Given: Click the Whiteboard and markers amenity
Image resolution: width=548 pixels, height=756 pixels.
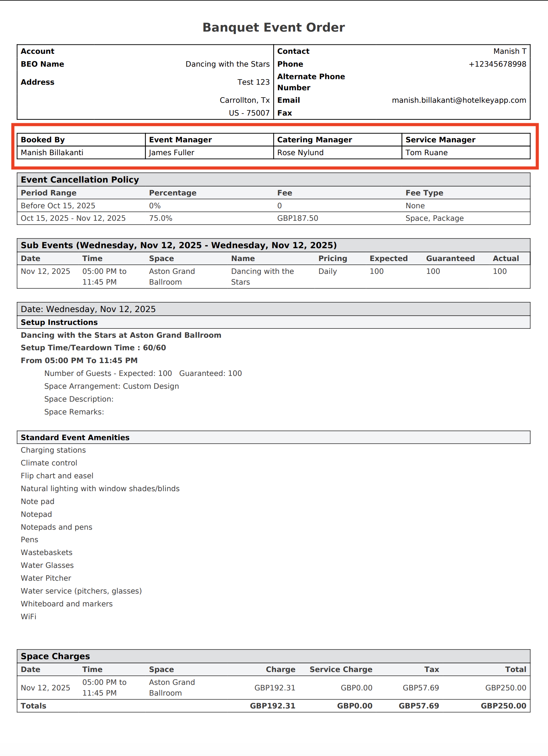Looking at the screenshot, I should coord(67,604).
